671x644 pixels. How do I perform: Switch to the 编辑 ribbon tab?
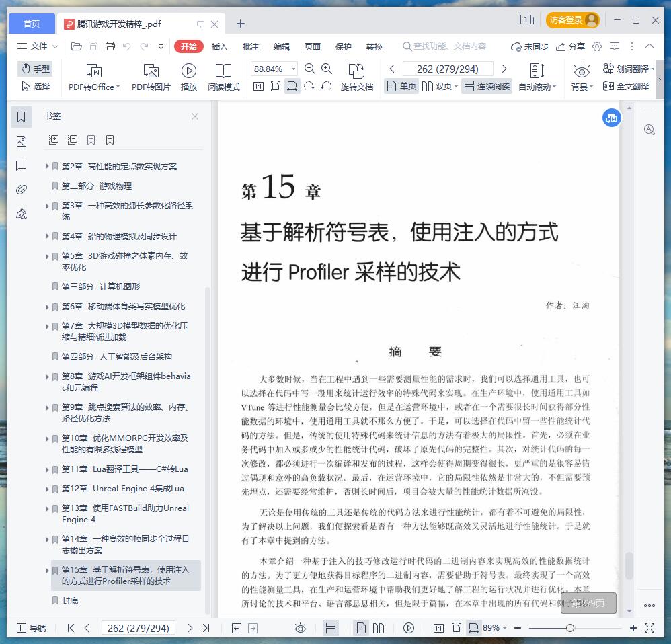(282, 46)
